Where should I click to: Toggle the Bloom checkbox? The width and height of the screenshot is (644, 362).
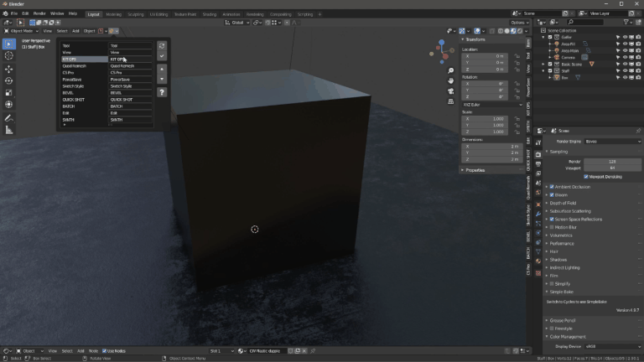coord(552,194)
